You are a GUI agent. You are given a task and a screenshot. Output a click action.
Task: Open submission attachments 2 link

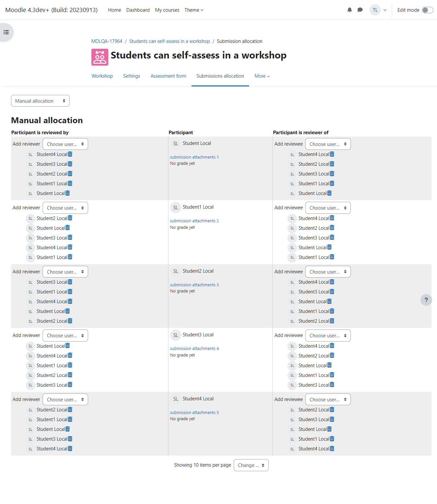click(x=194, y=221)
